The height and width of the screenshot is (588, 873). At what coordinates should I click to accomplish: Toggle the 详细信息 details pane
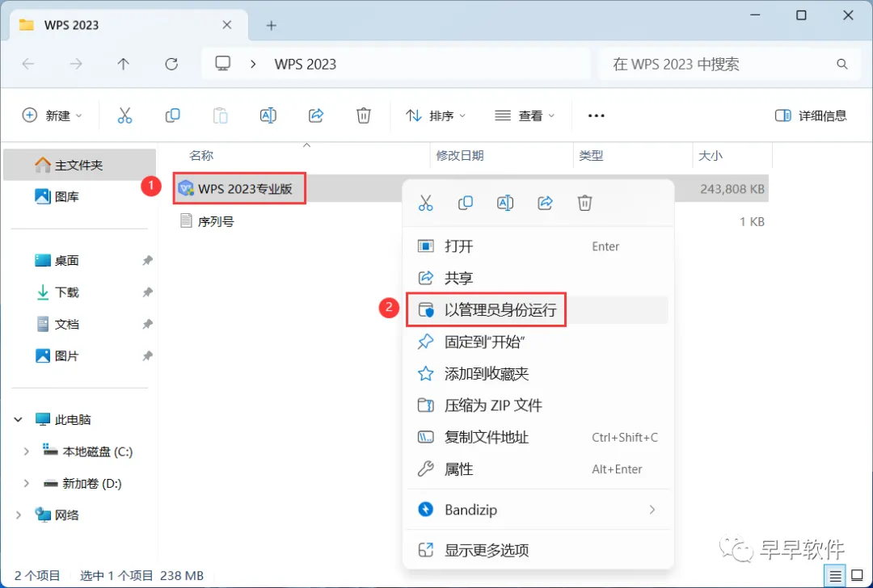811,115
